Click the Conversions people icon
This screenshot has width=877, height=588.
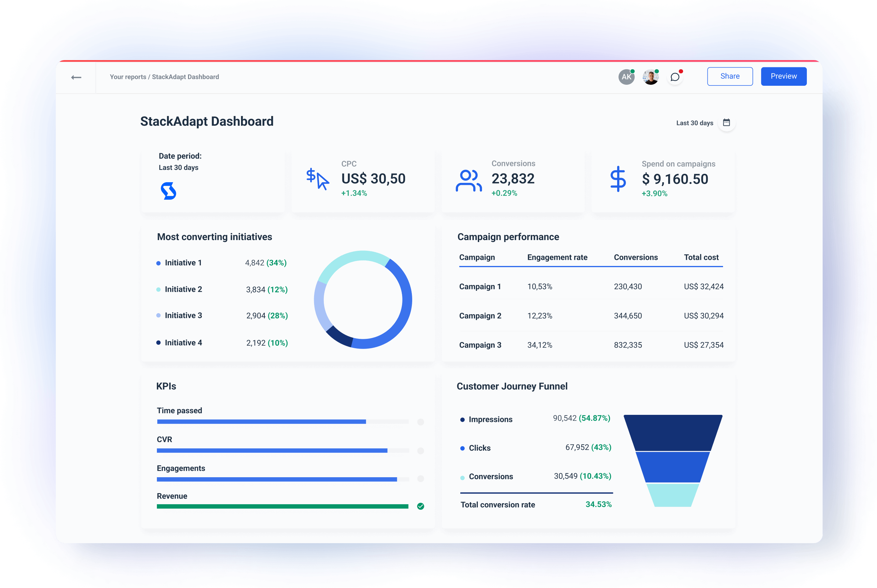tap(468, 180)
